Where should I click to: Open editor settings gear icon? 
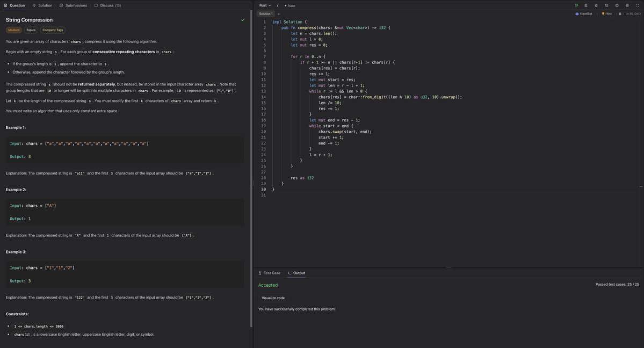click(596, 5)
